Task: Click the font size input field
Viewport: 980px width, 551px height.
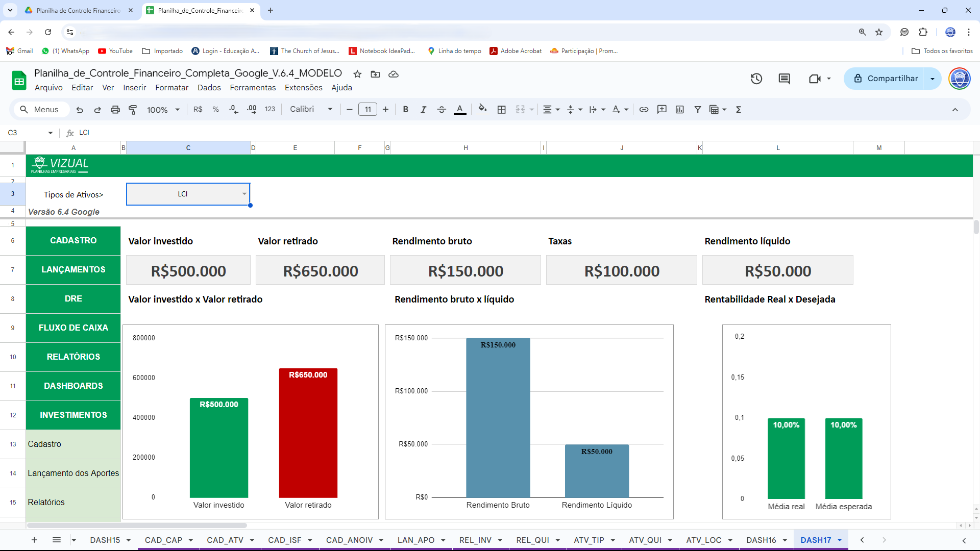Action: pos(367,109)
